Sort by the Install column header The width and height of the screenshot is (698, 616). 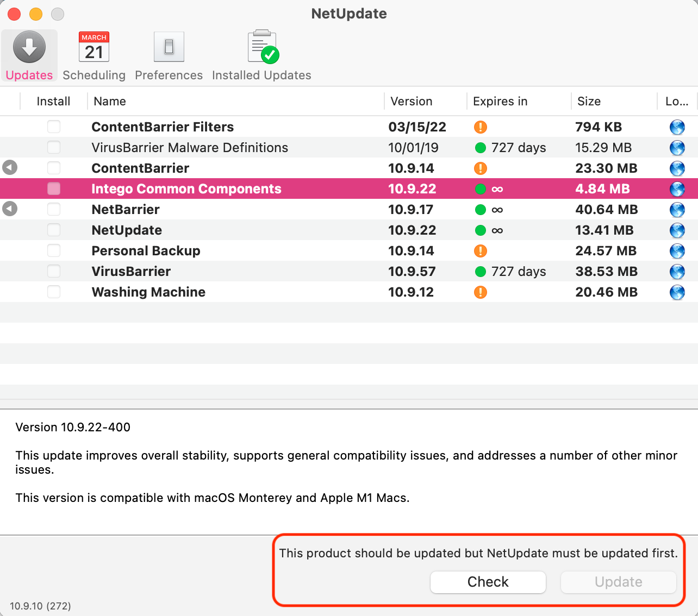[53, 101]
